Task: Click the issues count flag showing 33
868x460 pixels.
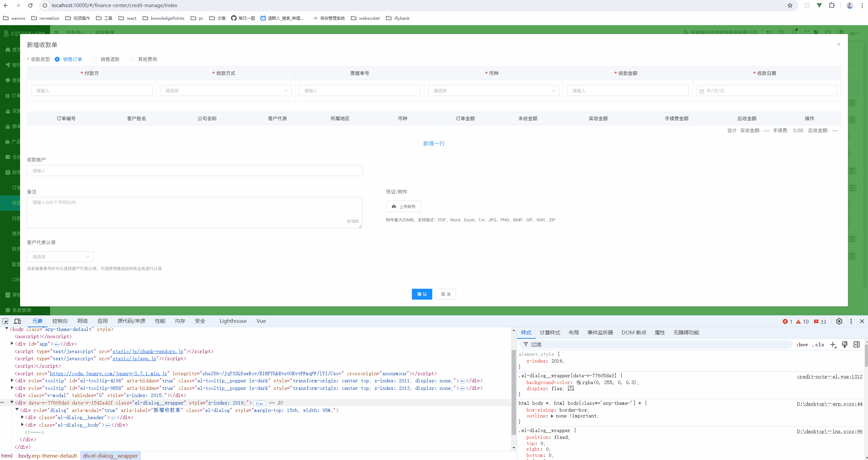Action: tap(820, 322)
